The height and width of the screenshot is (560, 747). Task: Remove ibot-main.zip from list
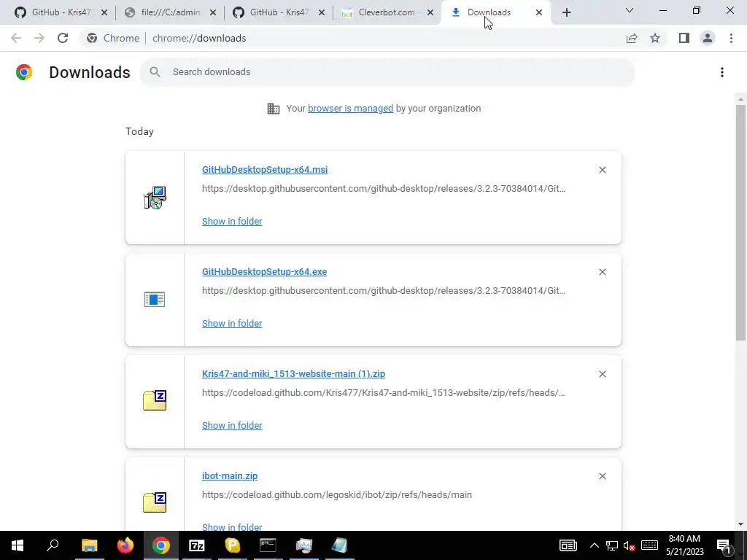pos(602,476)
